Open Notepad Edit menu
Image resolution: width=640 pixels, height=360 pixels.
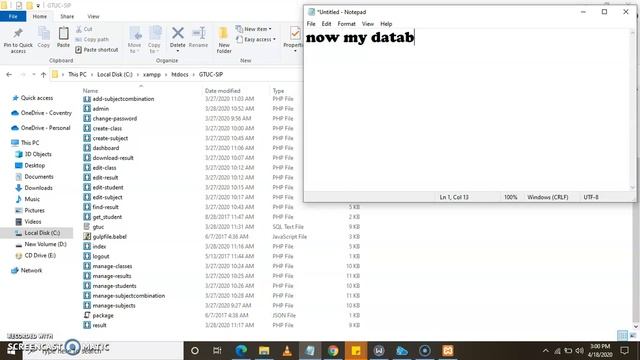coord(326,24)
